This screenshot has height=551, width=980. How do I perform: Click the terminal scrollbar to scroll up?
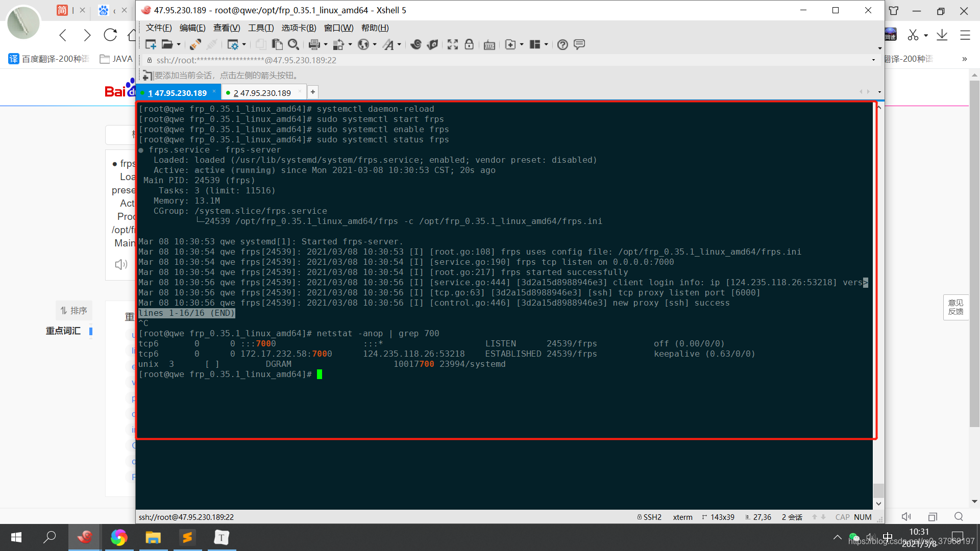(880, 107)
